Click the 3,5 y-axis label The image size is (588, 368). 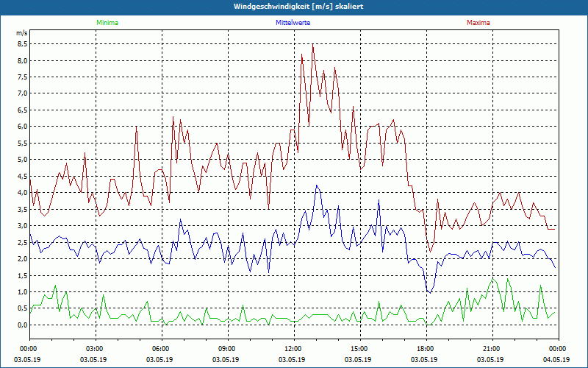tap(23, 209)
